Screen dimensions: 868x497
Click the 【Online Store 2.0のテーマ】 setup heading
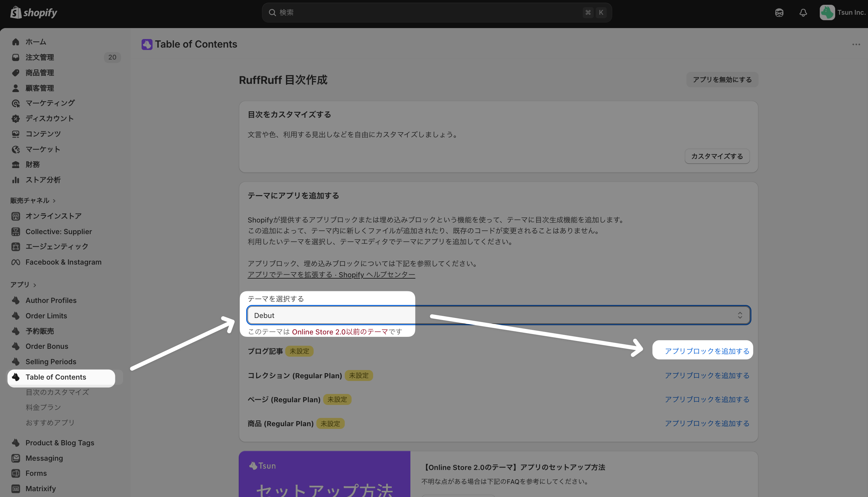point(513,468)
